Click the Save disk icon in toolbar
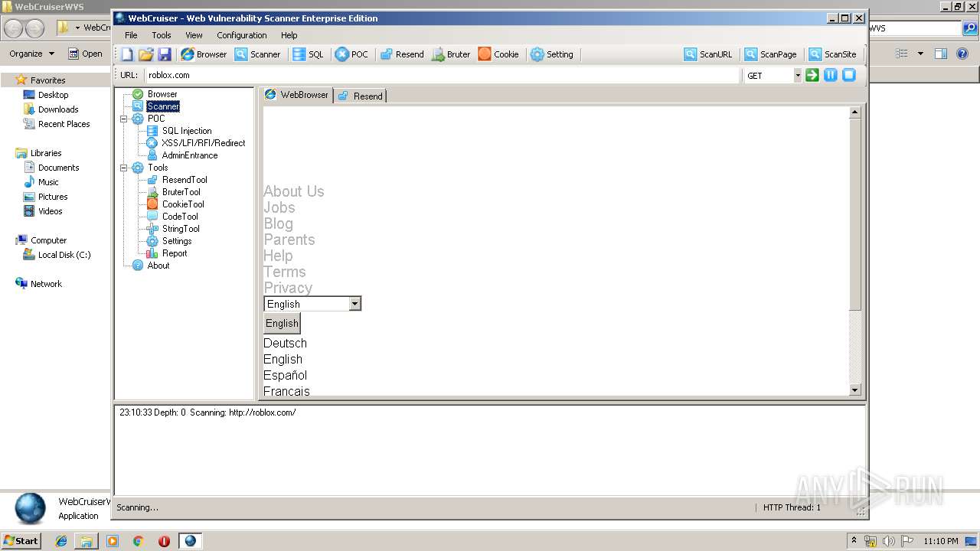 point(165,54)
